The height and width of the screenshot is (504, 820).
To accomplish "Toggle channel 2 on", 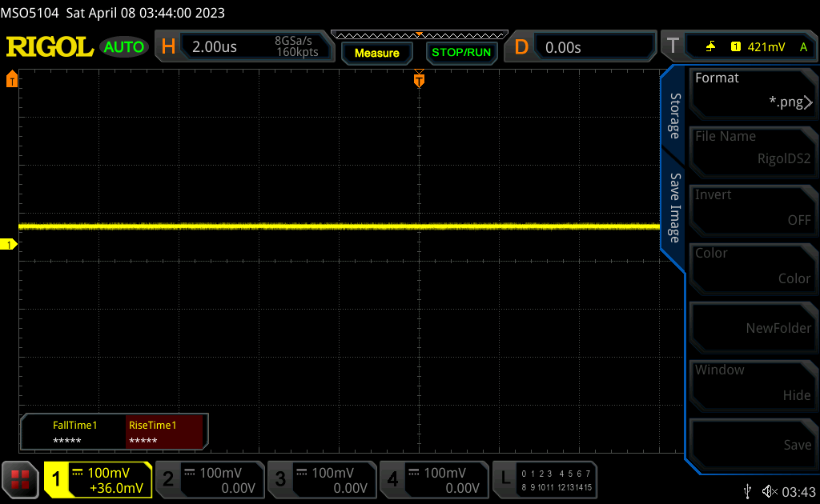I will coord(209,479).
